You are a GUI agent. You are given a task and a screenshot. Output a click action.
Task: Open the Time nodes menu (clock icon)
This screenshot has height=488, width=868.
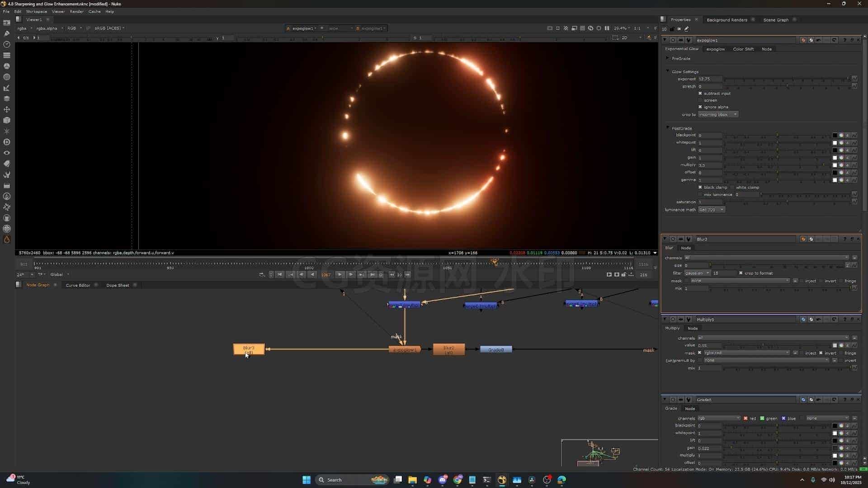click(7, 44)
